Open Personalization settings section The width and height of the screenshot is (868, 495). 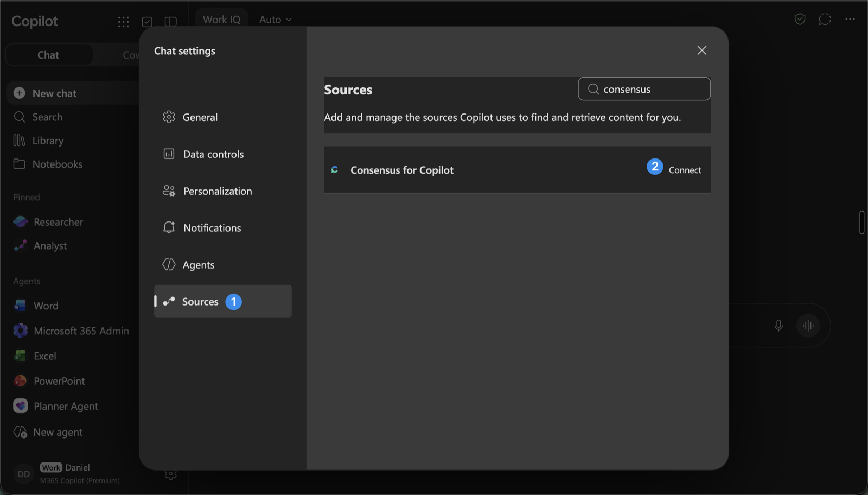(222, 191)
